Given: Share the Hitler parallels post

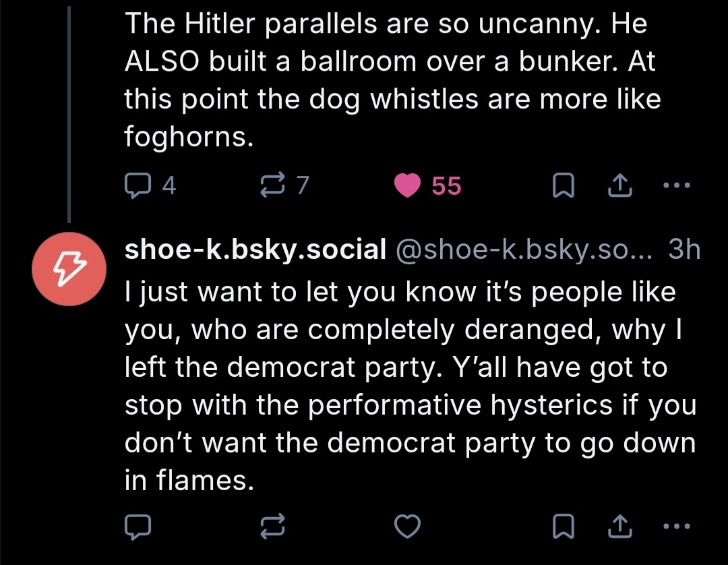Looking at the screenshot, I should [x=619, y=185].
